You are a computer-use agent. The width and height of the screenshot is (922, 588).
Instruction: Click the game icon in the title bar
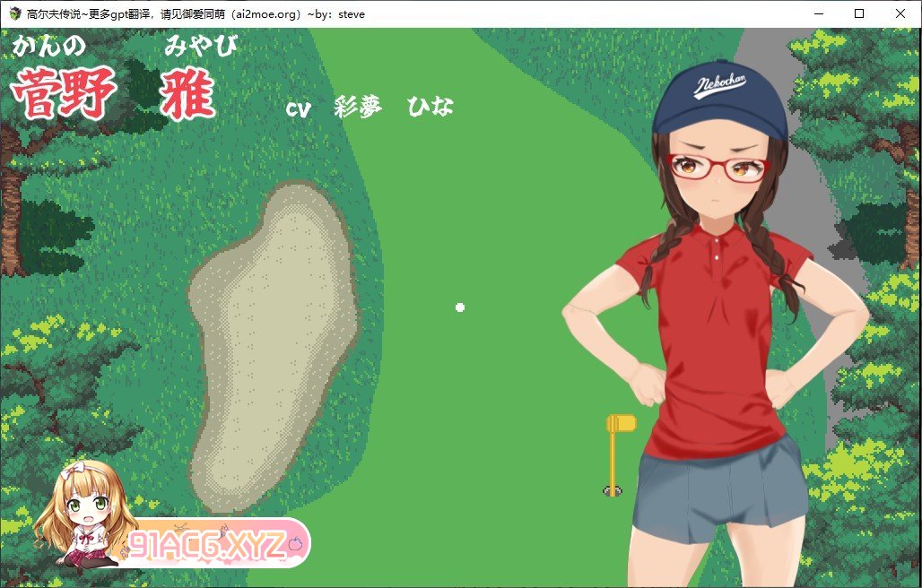click(x=14, y=13)
